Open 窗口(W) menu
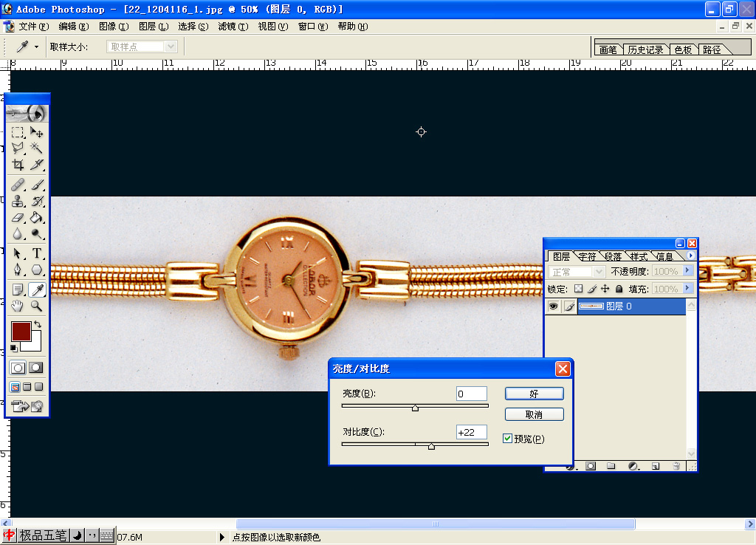756x545 pixels. coord(313,27)
